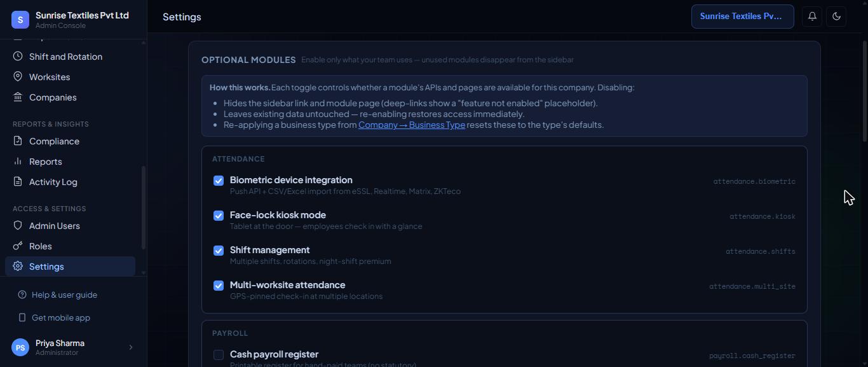The width and height of the screenshot is (868, 367).
Task: Click the Roles key icon
Action: (x=18, y=246)
